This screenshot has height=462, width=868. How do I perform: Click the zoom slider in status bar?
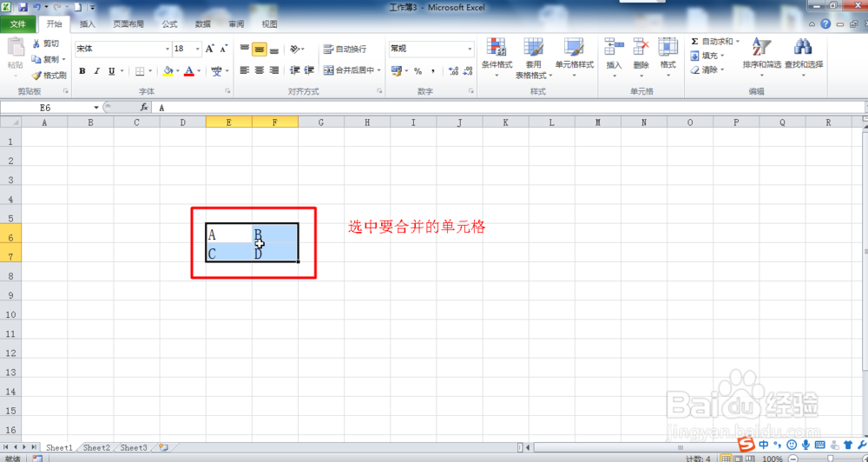pos(829,459)
